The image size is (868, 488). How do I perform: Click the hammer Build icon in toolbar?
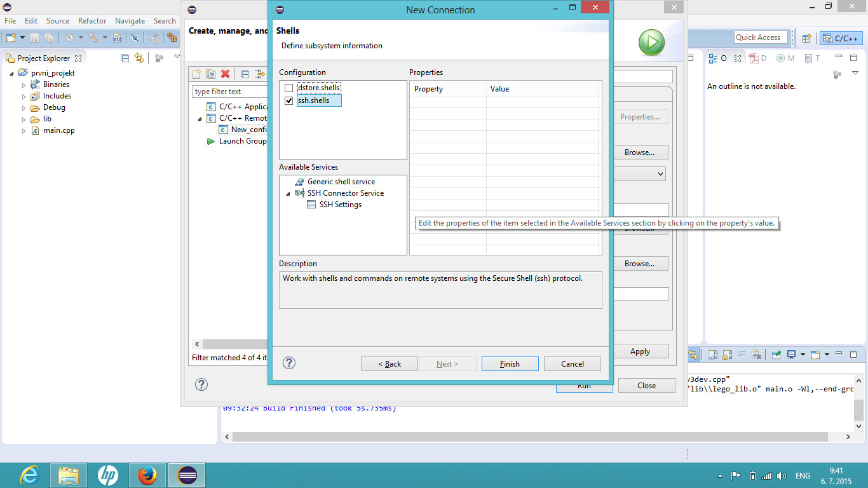[x=93, y=38]
